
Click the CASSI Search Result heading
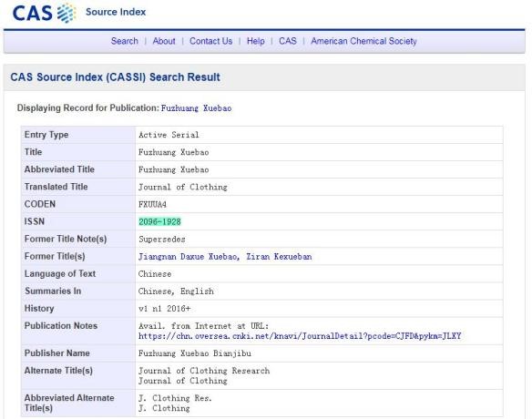(x=116, y=77)
